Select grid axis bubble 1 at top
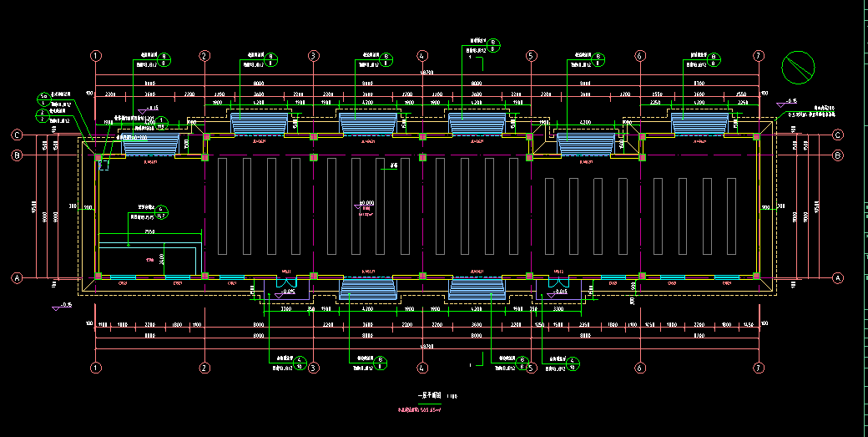 point(96,56)
